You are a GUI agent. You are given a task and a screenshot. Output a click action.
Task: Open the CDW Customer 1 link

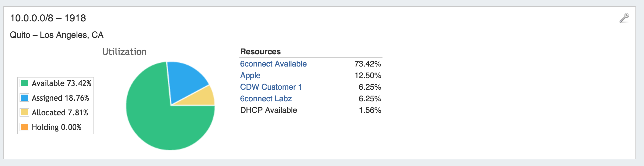click(x=271, y=87)
